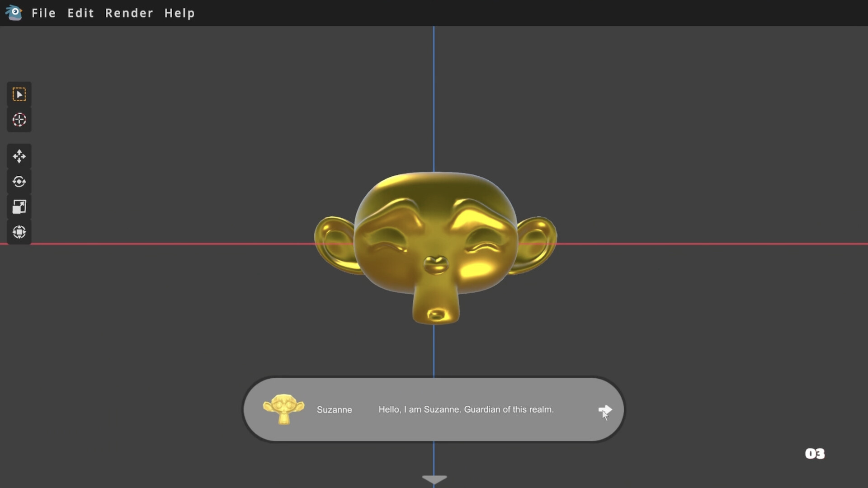
Task: Click the Suzanne name label in the dialogue
Action: click(334, 409)
